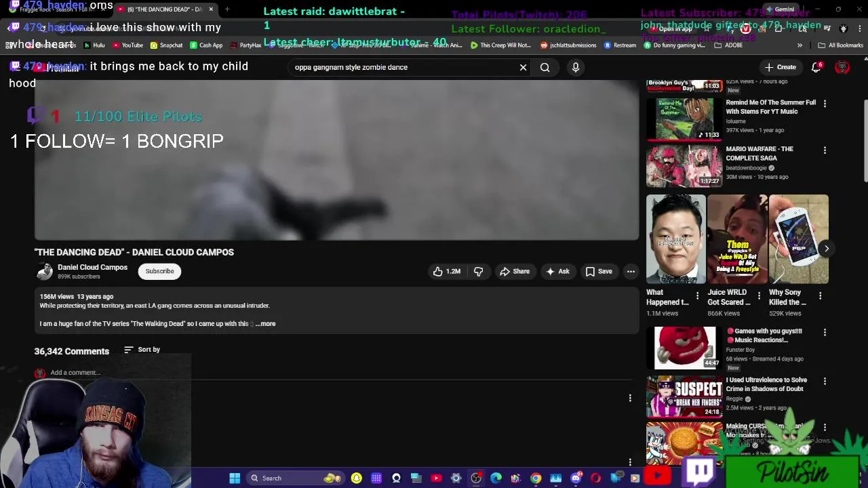
Task: Open the MARIO WARFARE video thumbnail
Action: 684,166
